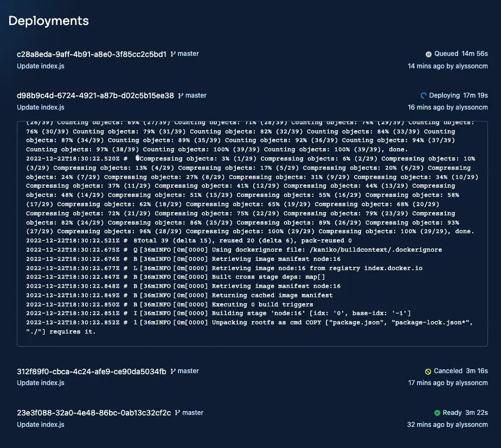Click Update index.js under deploying deployment
The height and width of the screenshot is (448, 501).
click(x=41, y=107)
